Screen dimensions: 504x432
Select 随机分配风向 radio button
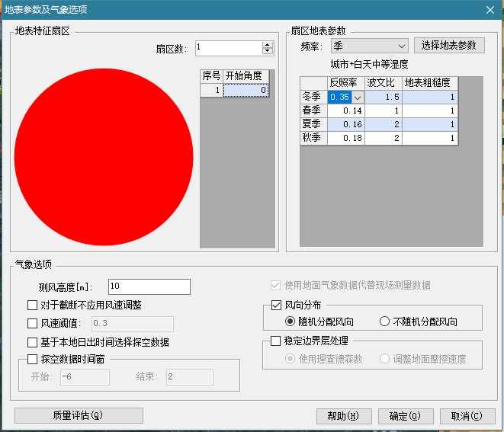[x=291, y=322]
